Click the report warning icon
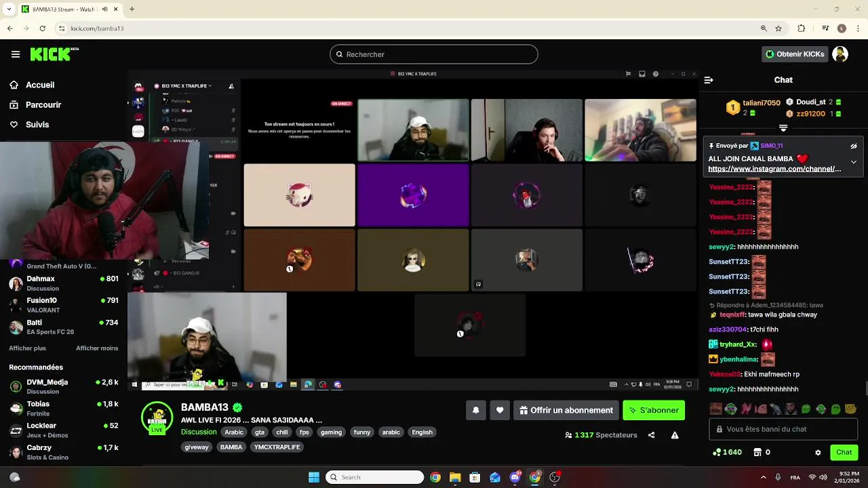The image size is (868, 488). point(675,435)
